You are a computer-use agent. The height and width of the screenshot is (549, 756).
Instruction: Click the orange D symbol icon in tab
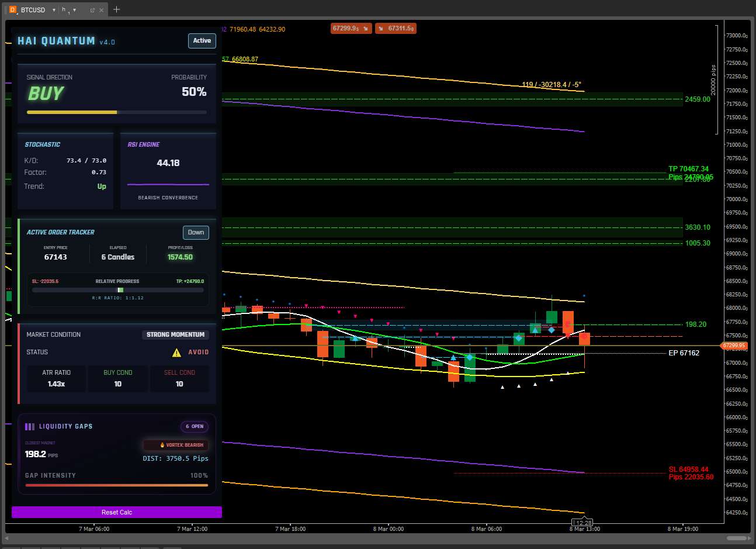(x=13, y=10)
